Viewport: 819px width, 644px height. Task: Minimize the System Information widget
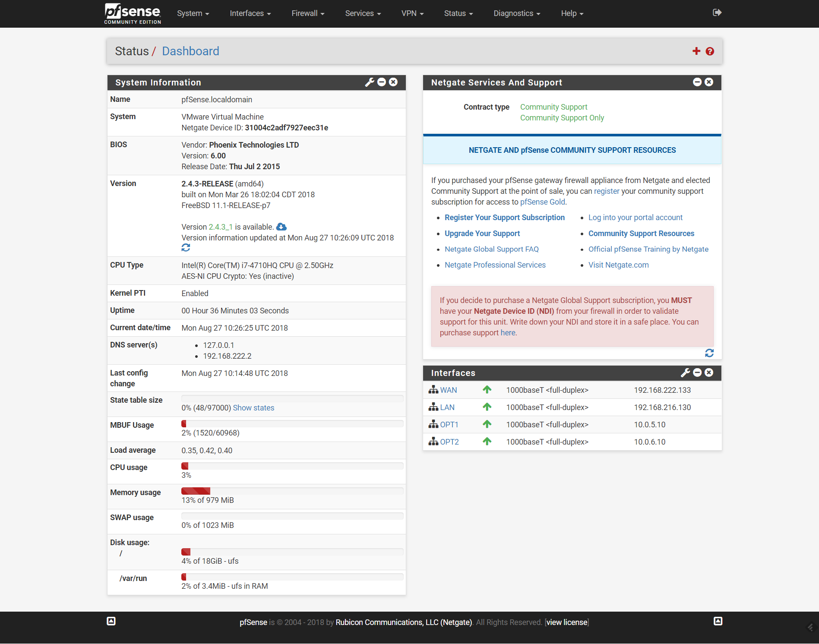[x=382, y=82]
